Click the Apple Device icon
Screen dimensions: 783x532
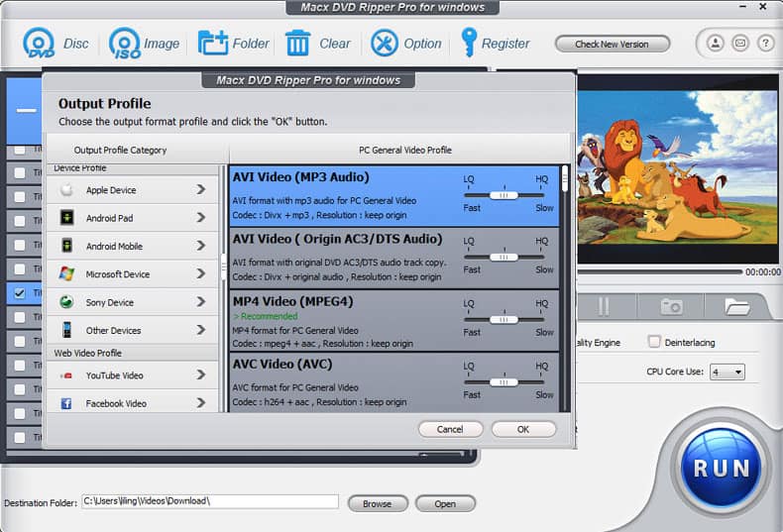[66, 190]
